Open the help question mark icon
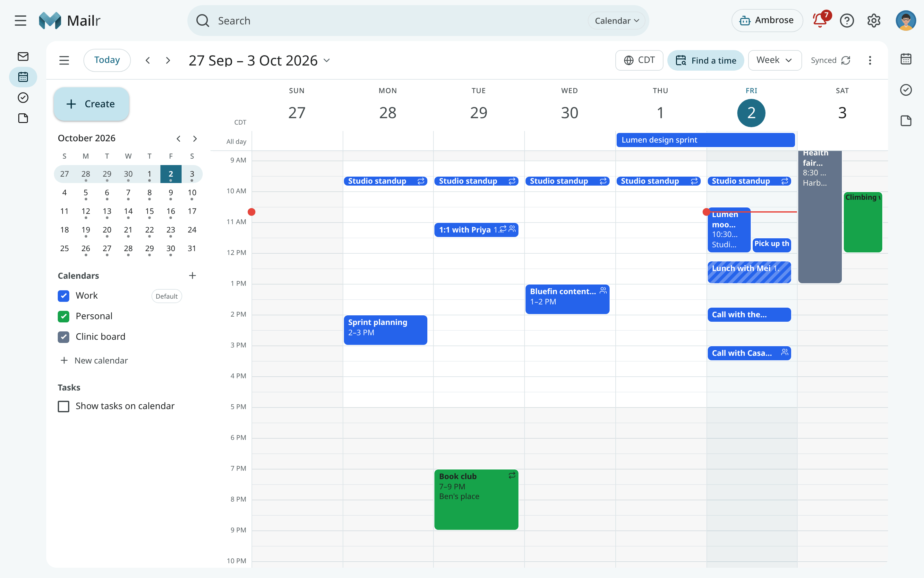 (x=847, y=21)
